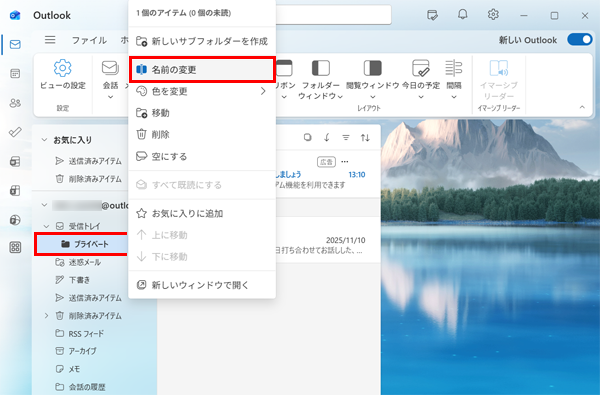Screen dimensions: 600x395
Task: Open the ビューの設定 gear icon
Action: (62, 68)
